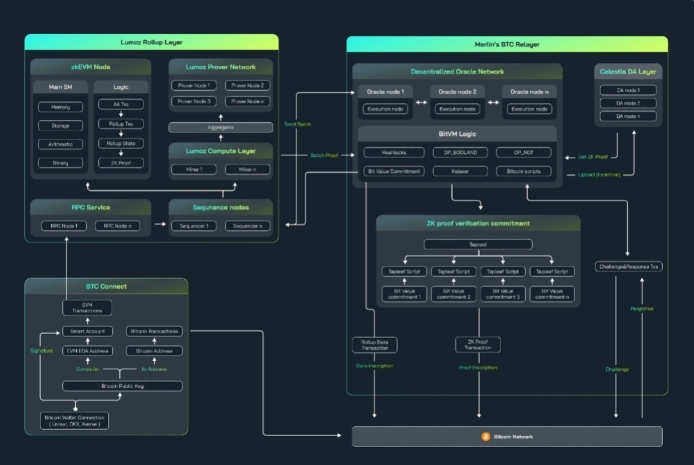This screenshot has height=465, width=694.
Task: Click Prover Node n
Action: point(247,101)
